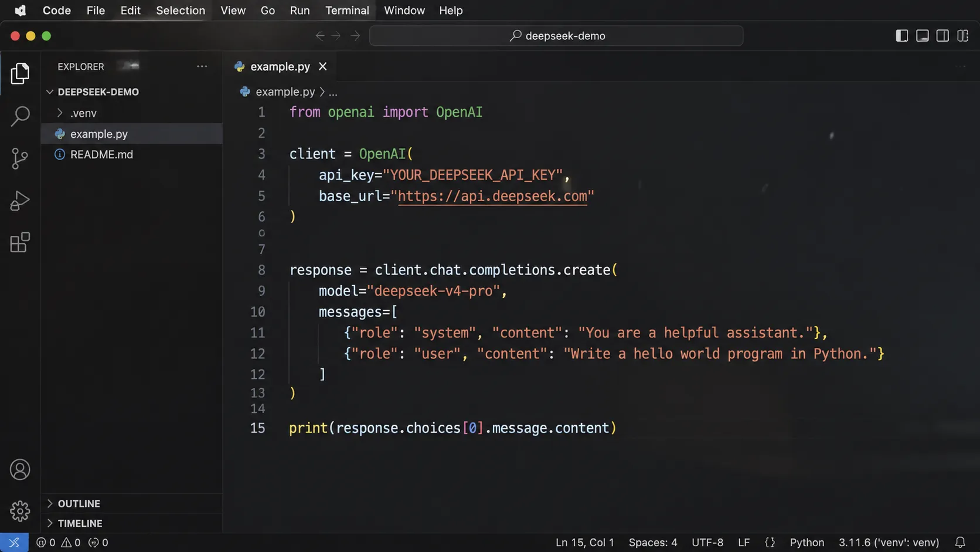Screen dimensions: 980x552
Task: Click the curly braces language status icon
Action: pyautogui.click(x=770, y=543)
